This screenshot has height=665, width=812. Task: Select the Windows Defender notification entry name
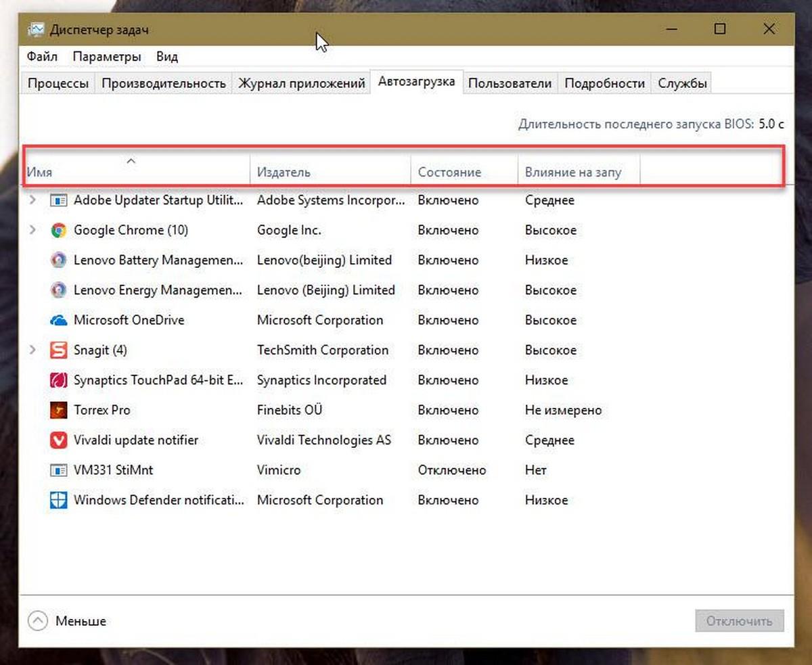coord(159,500)
